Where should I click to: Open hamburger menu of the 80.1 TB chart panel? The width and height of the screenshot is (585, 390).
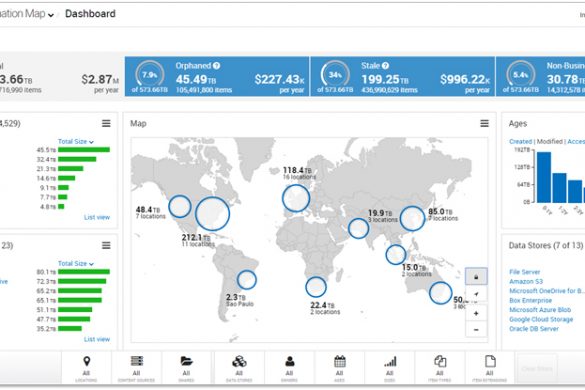106,245
